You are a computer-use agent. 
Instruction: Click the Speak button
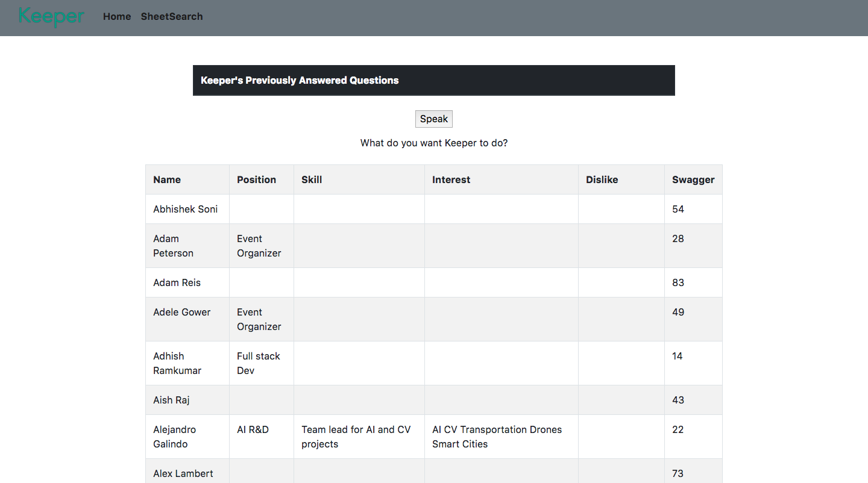tap(434, 119)
